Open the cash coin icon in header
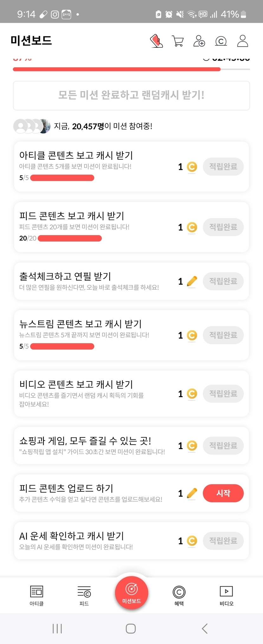 221,41
